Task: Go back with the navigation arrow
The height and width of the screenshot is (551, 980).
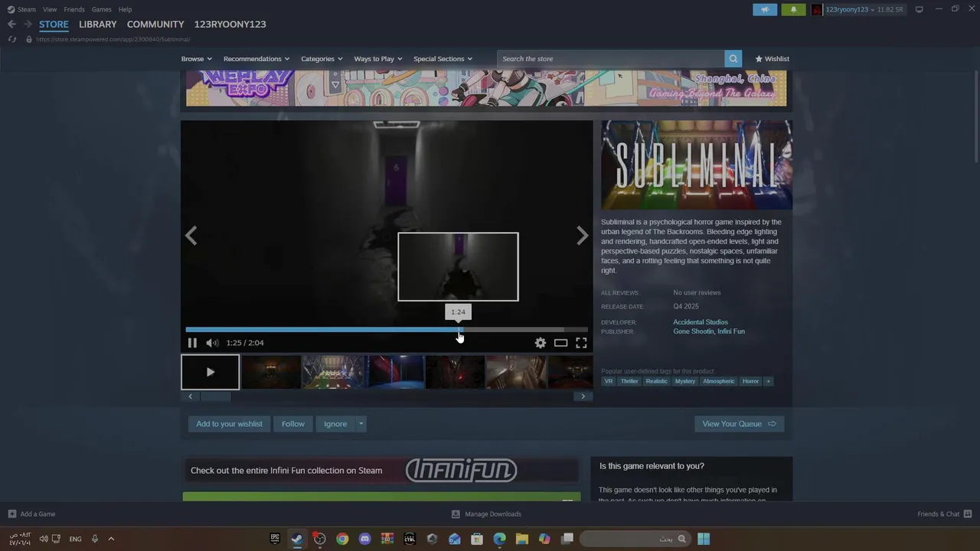Action: click(x=11, y=24)
